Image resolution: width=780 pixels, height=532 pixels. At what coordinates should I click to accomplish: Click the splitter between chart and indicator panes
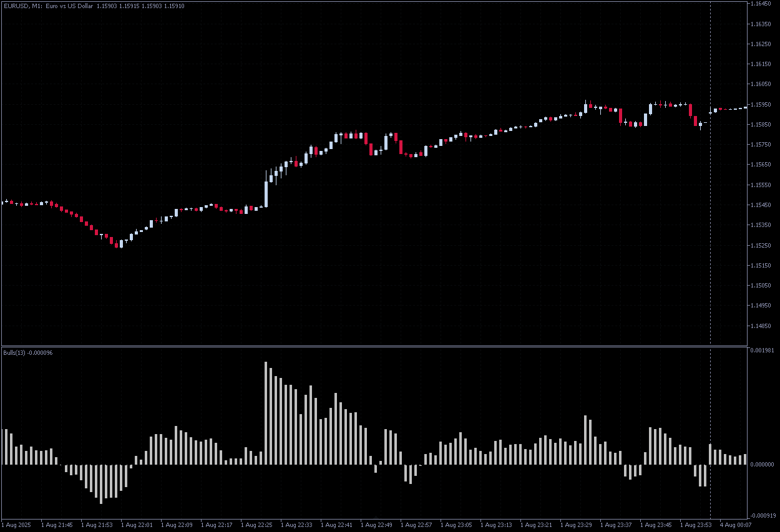click(x=374, y=346)
